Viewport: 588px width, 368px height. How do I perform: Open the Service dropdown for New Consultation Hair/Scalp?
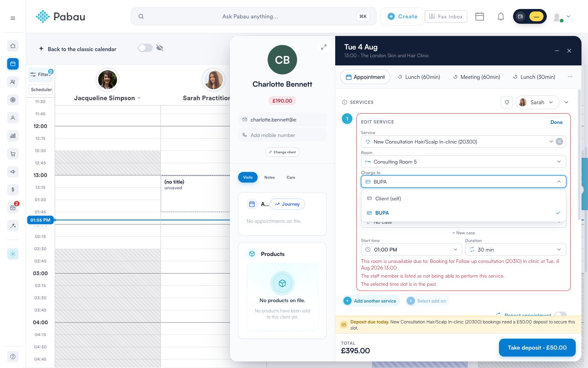point(463,141)
